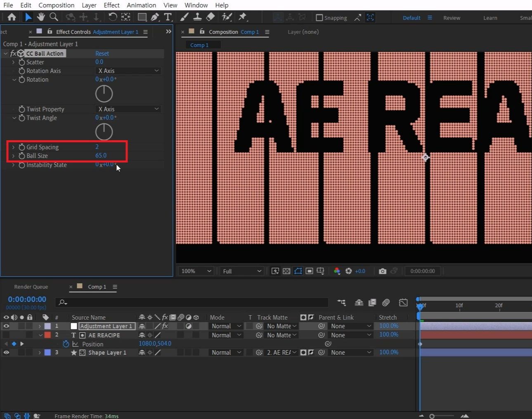Click the Default workspace label
Screen dimensions: 532x419
tap(411, 18)
